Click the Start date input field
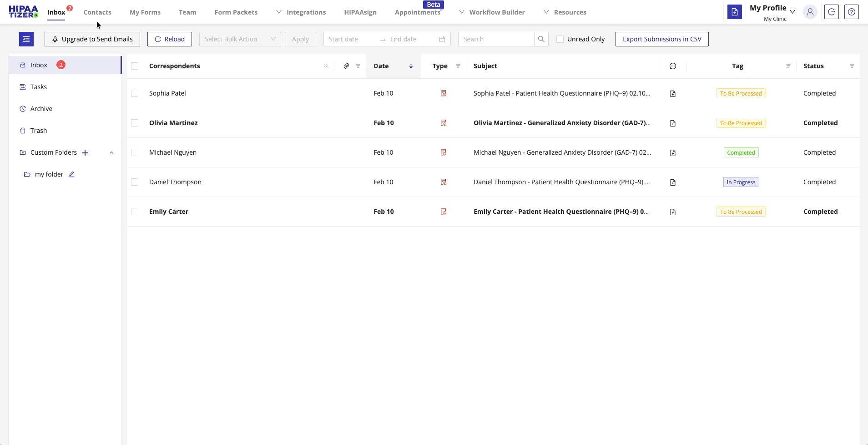This screenshot has height=445, width=868. click(x=350, y=39)
